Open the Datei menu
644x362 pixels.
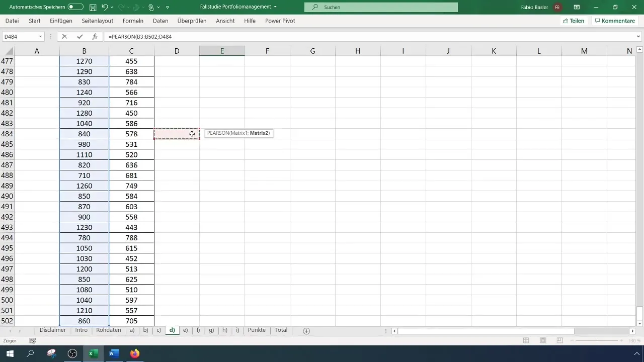coord(12,21)
